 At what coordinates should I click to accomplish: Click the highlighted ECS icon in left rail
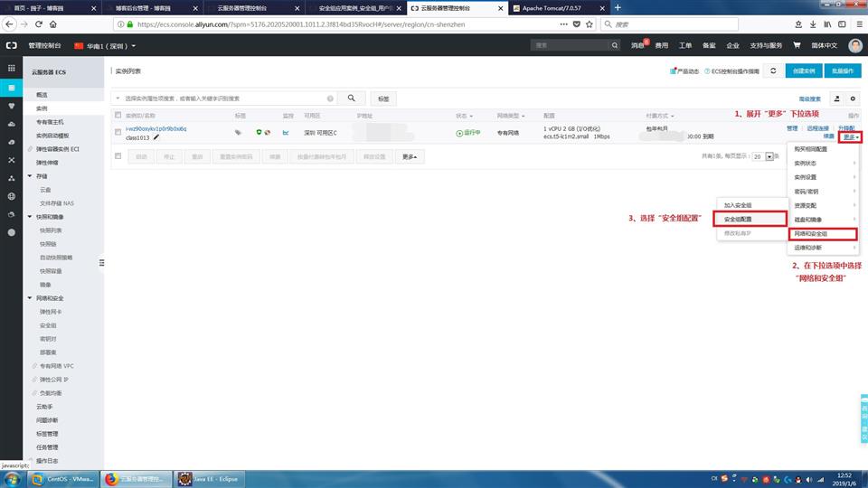11,88
